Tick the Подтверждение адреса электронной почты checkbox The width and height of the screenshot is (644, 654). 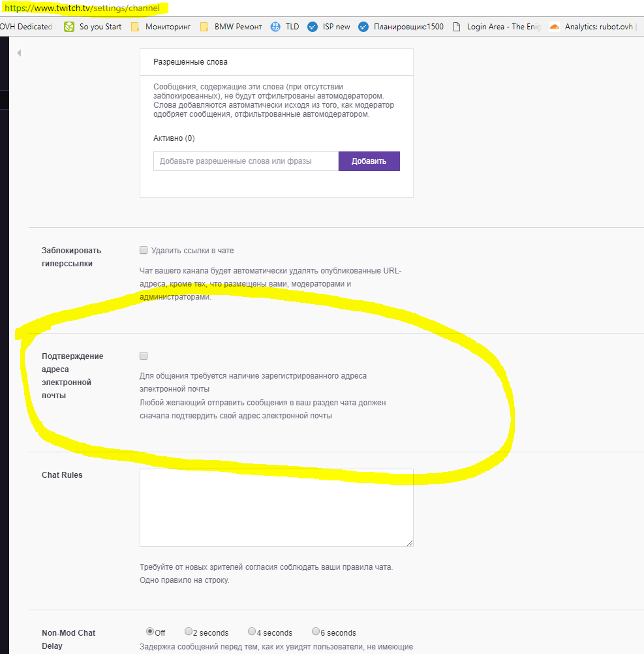pos(144,356)
